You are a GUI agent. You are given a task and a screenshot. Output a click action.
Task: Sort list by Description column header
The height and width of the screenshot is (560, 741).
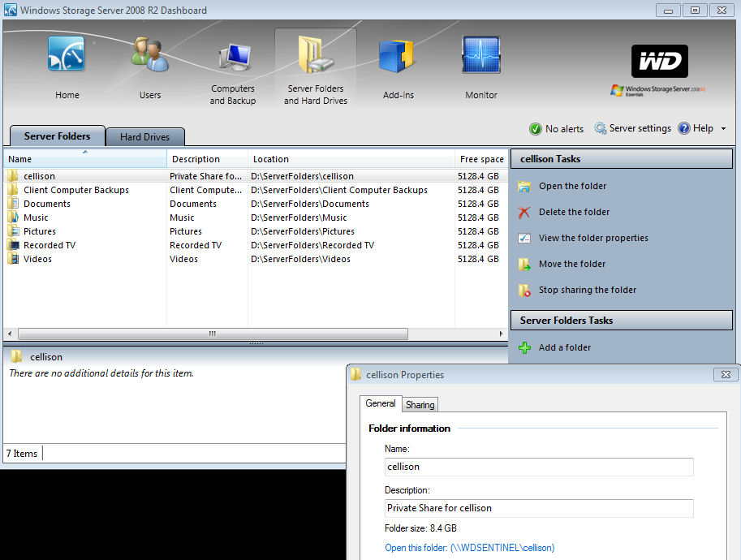tap(208, 159)
